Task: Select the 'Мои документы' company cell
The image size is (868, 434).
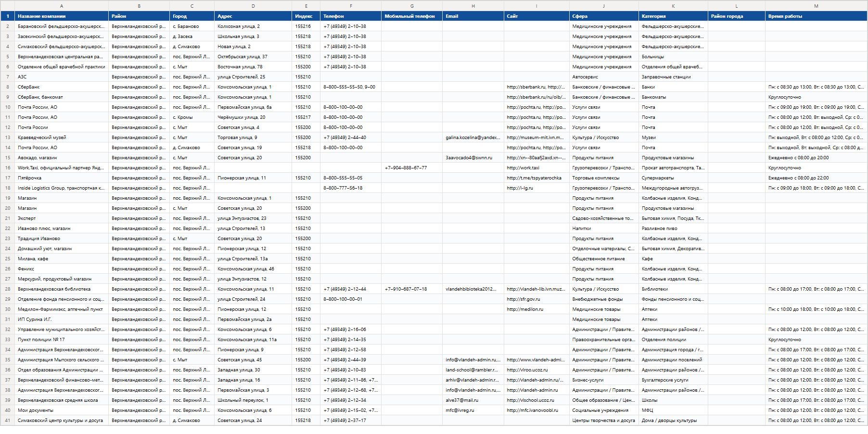Action: [62, 410]
